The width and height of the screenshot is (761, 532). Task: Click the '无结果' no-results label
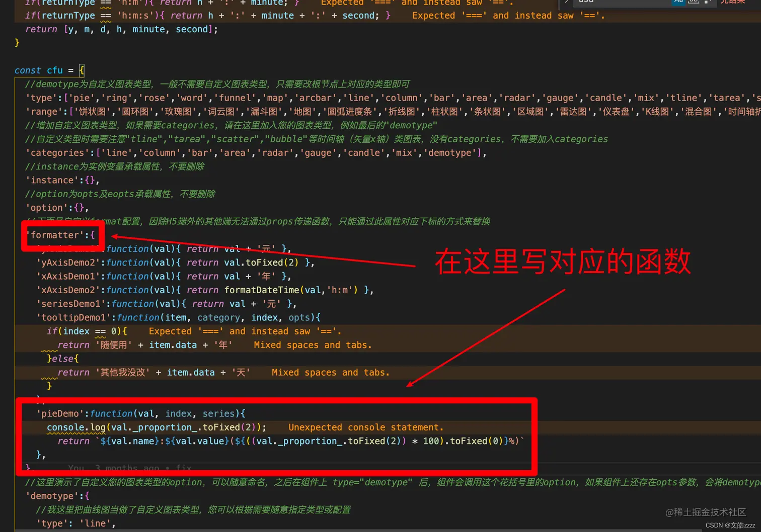(x=732, y=2)
